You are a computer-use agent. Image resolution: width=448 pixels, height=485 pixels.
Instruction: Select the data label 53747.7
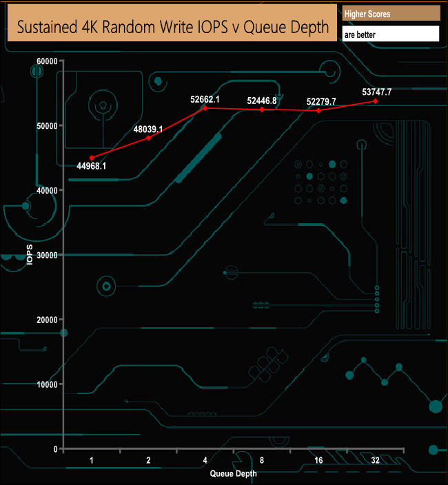tap(377, 92)
